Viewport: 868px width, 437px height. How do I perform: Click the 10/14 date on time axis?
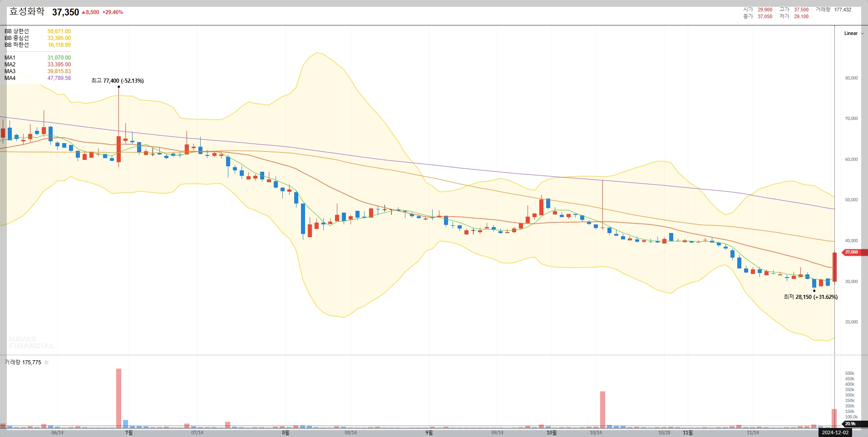[596, 432]
